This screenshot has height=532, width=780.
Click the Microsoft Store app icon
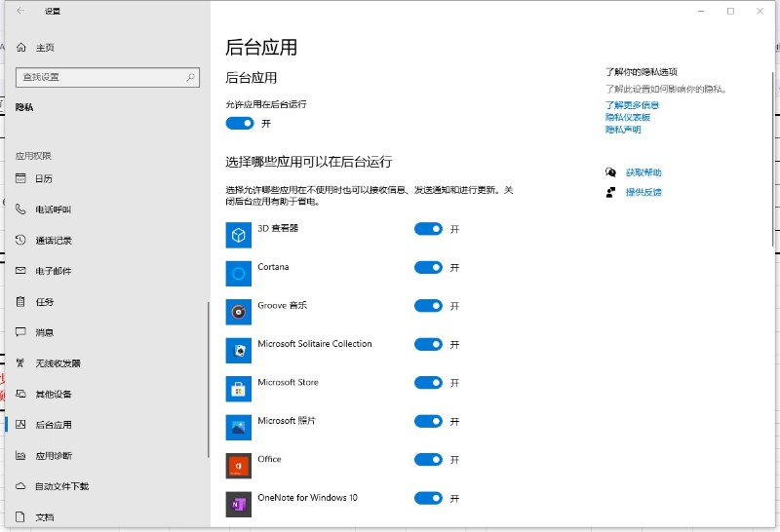point(239,389)
